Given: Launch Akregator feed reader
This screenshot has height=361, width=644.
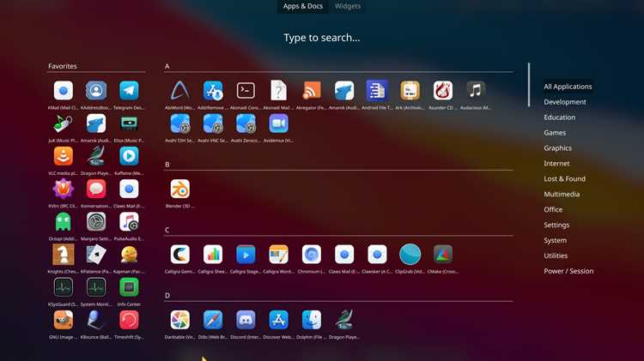Looking at the screenshot, I should pos(312,91).
